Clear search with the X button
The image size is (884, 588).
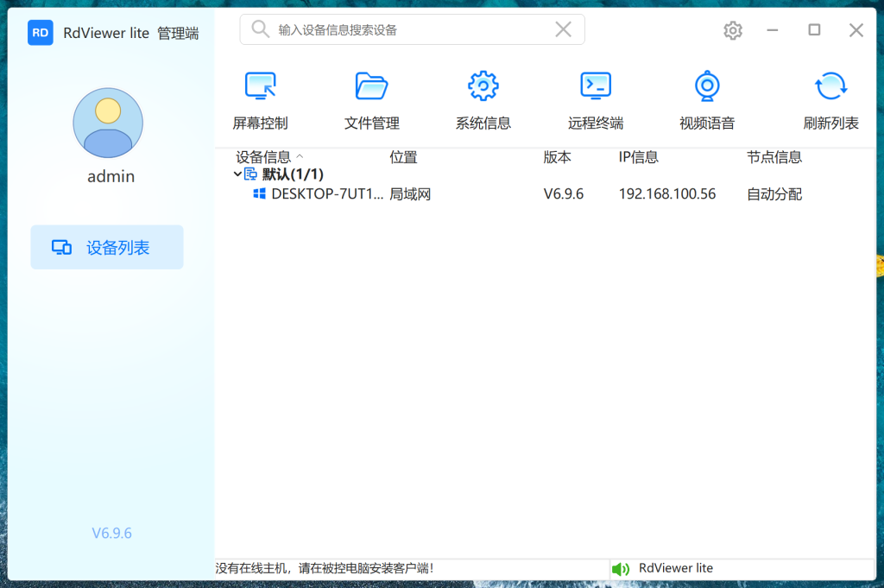point(563,30)
